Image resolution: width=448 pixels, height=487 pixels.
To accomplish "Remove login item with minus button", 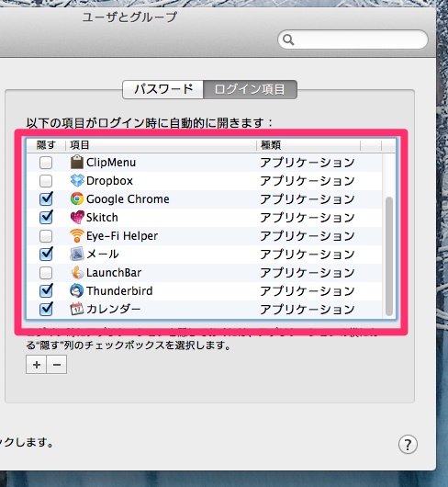I will (x=57, y=365).
